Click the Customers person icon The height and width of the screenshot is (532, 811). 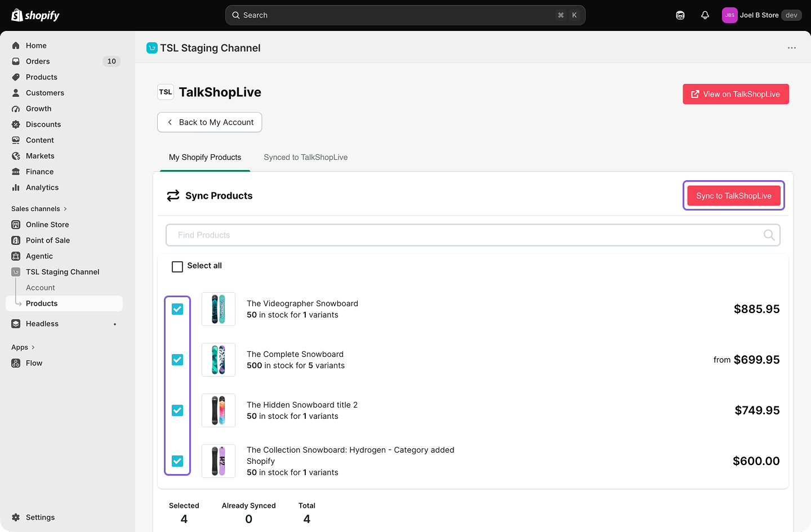click(x=16, y=93)
